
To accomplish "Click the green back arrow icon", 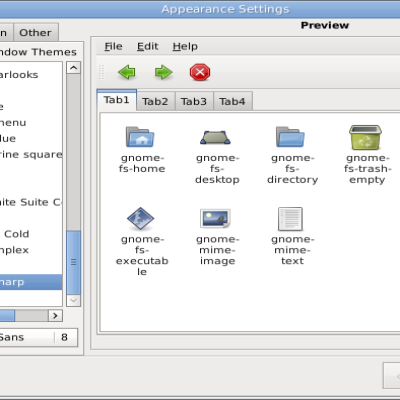I will [x=127, y=72].
